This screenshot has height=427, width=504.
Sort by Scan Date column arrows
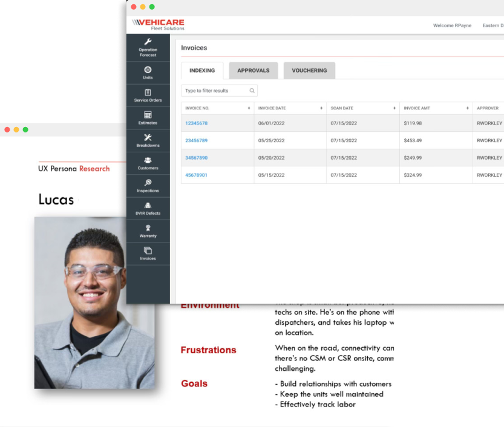tap(394, 108)
